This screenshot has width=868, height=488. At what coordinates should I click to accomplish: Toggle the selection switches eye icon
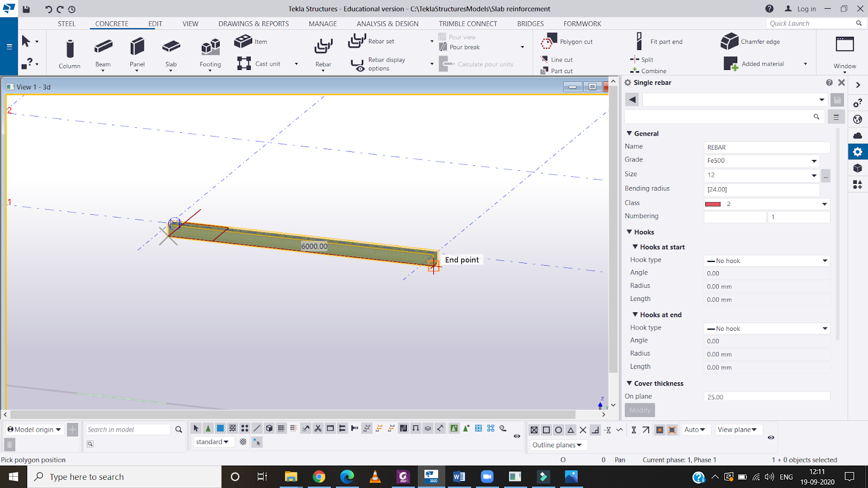(x=517, y=436)
